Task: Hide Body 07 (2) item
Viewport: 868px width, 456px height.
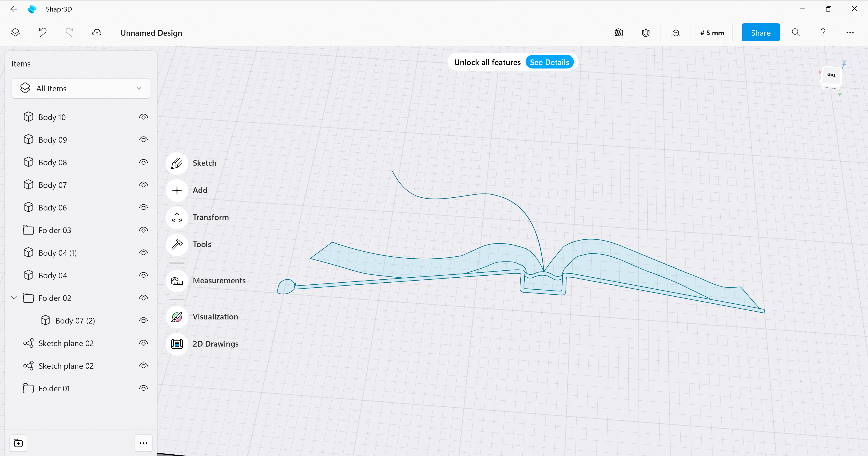Action: click(144, 321)
